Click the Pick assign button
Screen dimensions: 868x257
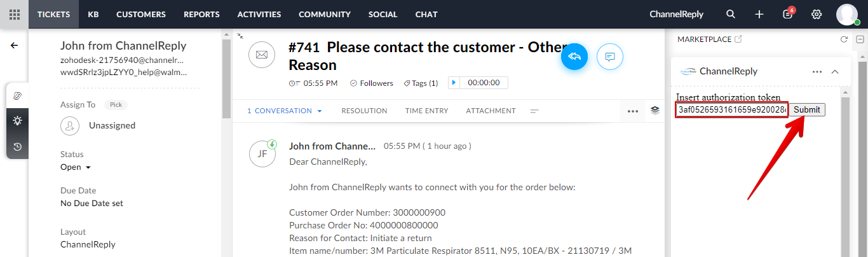click(x=116, y=105)
